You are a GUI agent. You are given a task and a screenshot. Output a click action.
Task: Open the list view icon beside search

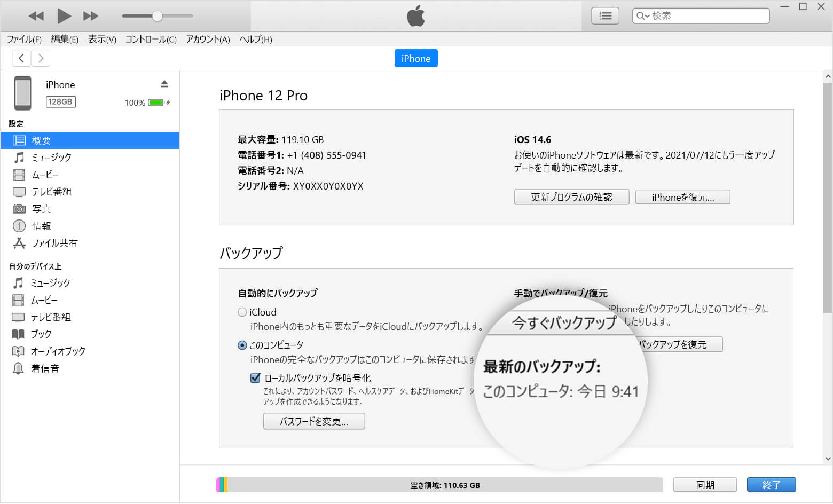point(605,16)
